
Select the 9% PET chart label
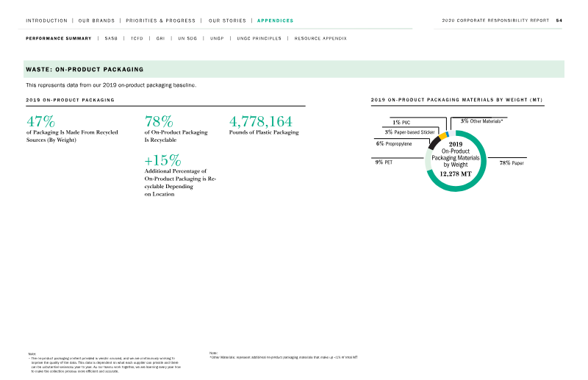click(x=384, y=162)
